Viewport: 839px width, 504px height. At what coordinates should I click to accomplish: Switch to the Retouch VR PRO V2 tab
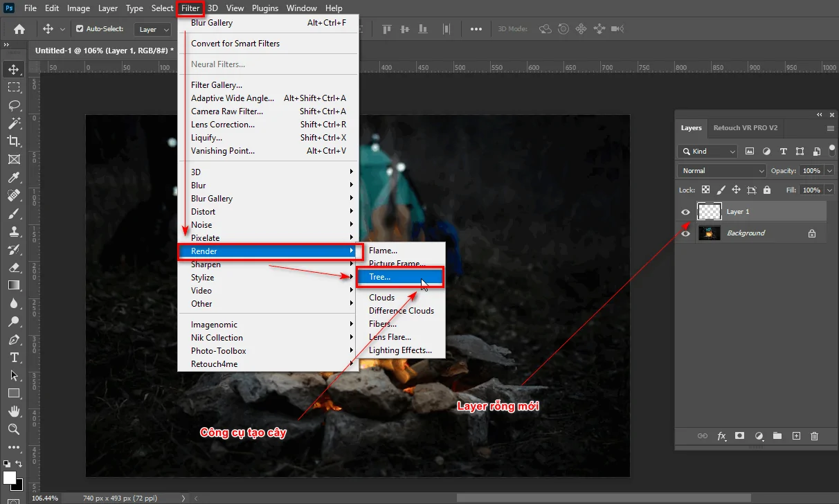pos(746,128)
